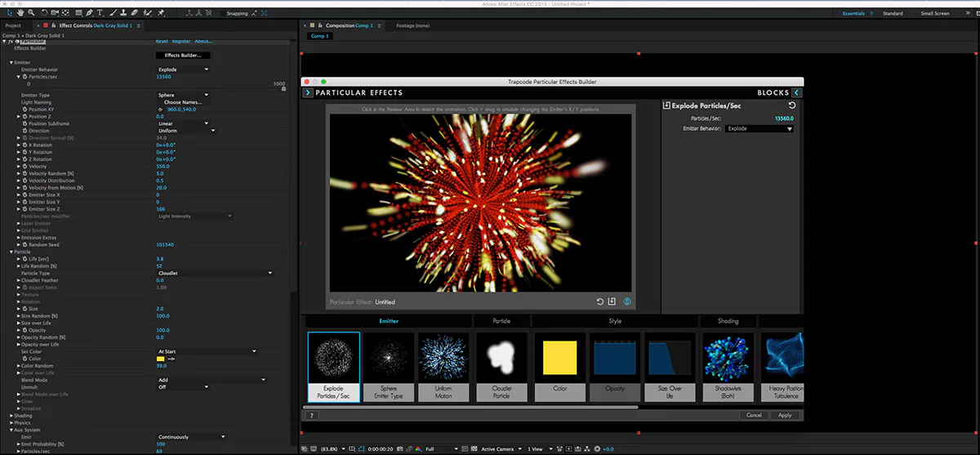Open Show Channel color management icon

(416, 448)
